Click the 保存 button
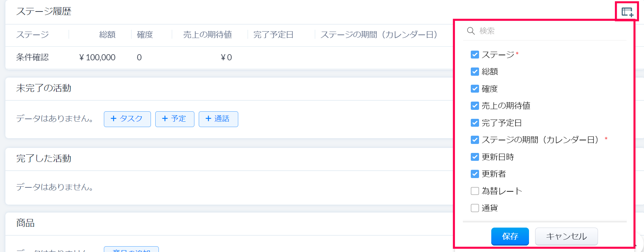This screenshot has height=252, width=644. [x=510, y=236]
